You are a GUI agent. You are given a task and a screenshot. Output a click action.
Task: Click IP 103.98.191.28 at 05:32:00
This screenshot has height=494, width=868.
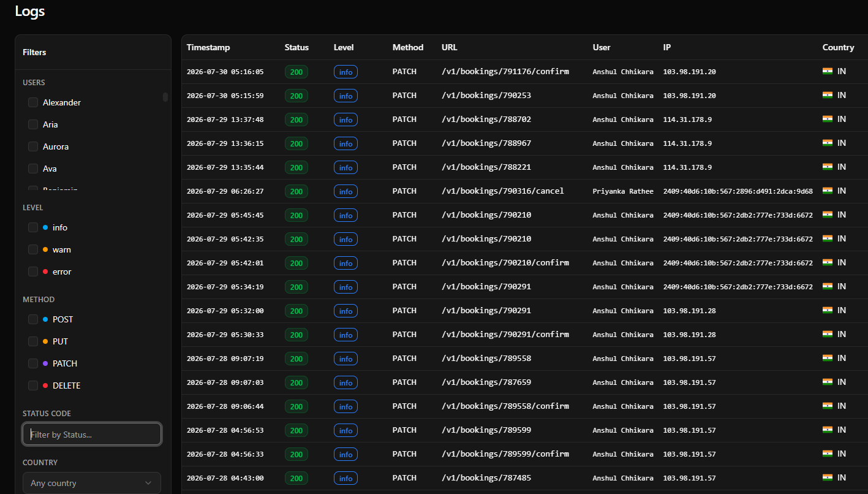click(690, 311)
